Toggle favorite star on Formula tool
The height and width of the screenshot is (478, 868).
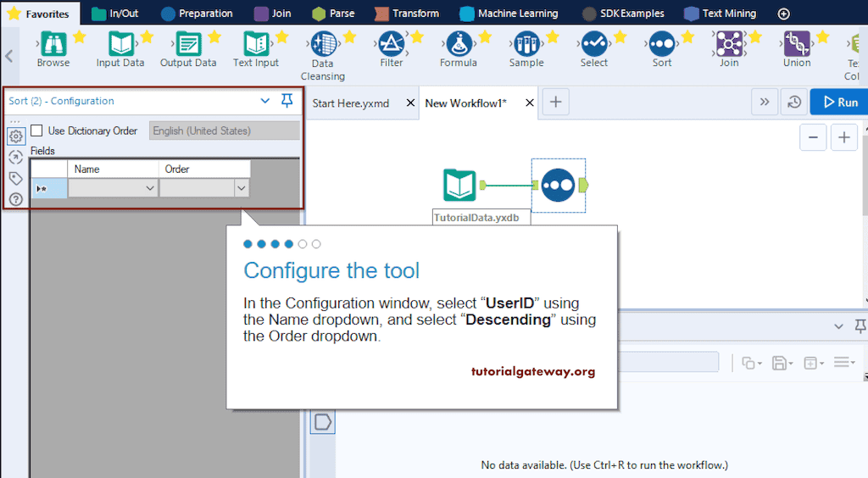click(x=485, y=37)
